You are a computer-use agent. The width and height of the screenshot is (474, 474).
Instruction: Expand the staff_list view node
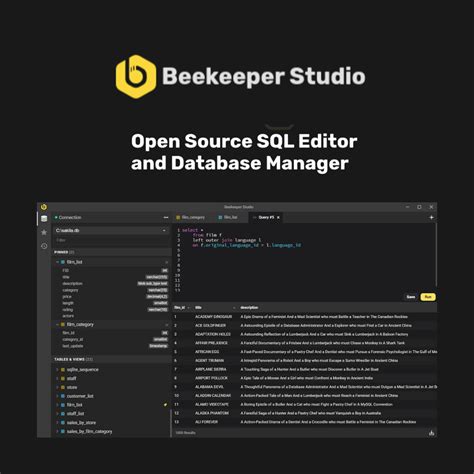pos(57,414)
